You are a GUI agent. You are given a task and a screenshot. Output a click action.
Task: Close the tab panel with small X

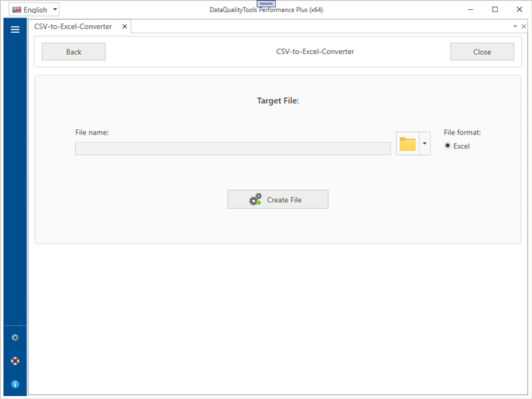[524, 26]
